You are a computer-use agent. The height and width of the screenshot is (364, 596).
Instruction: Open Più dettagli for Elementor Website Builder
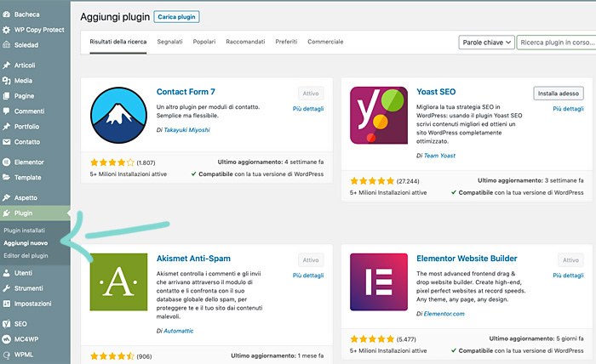coord(568,276)
